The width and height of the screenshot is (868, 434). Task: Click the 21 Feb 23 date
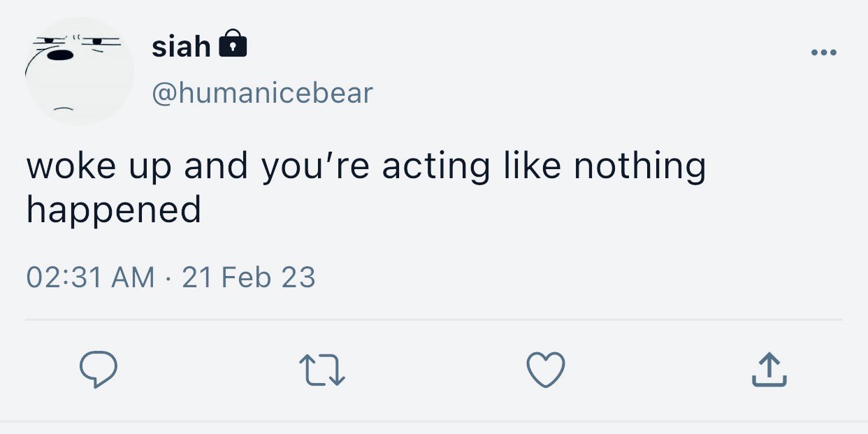(x=249, y=278)
